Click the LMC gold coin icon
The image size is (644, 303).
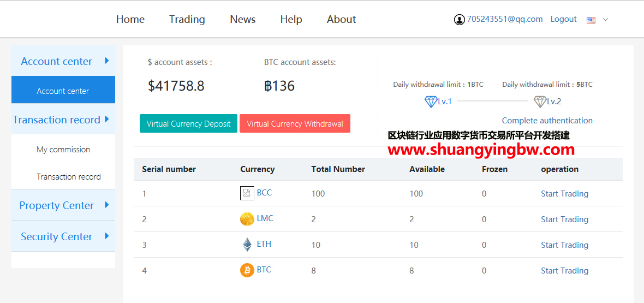click(x=247, y=219)
